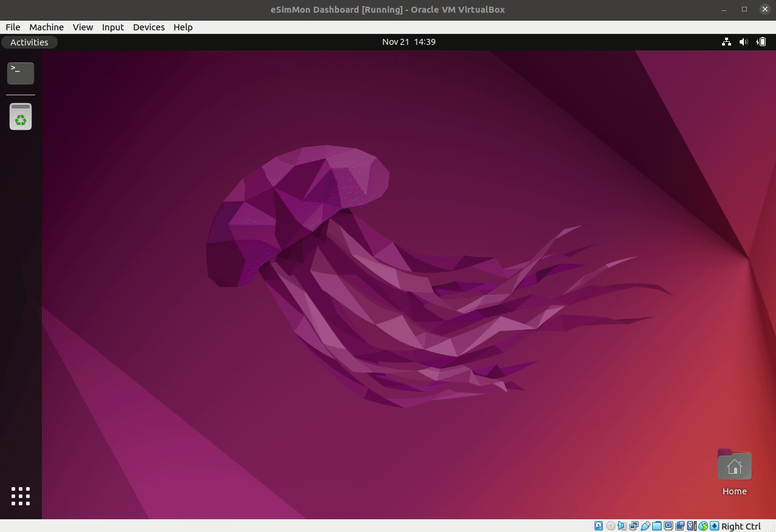Click the Right Ctrl host key label
This screenshot has width=776, height=532.
click(x=741, y=526)
